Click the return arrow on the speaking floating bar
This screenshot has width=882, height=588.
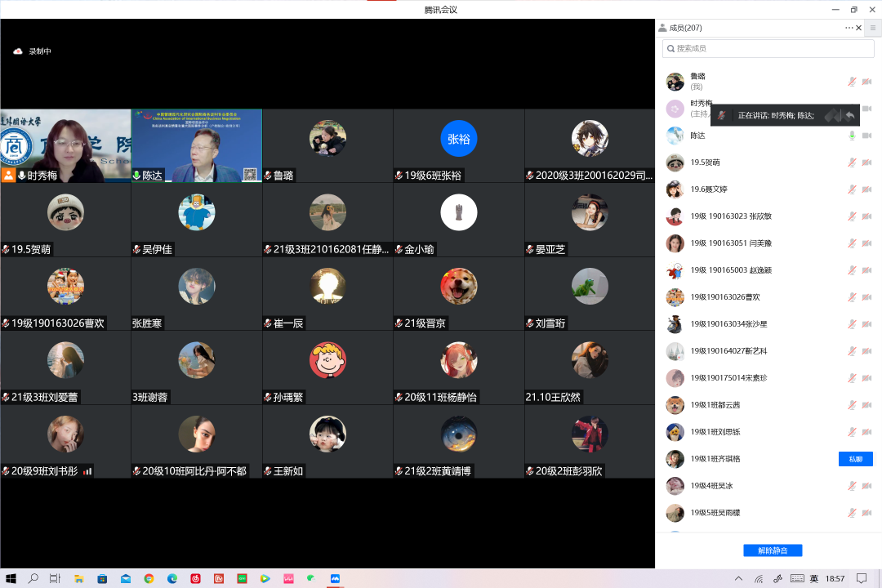click(850, 115)
